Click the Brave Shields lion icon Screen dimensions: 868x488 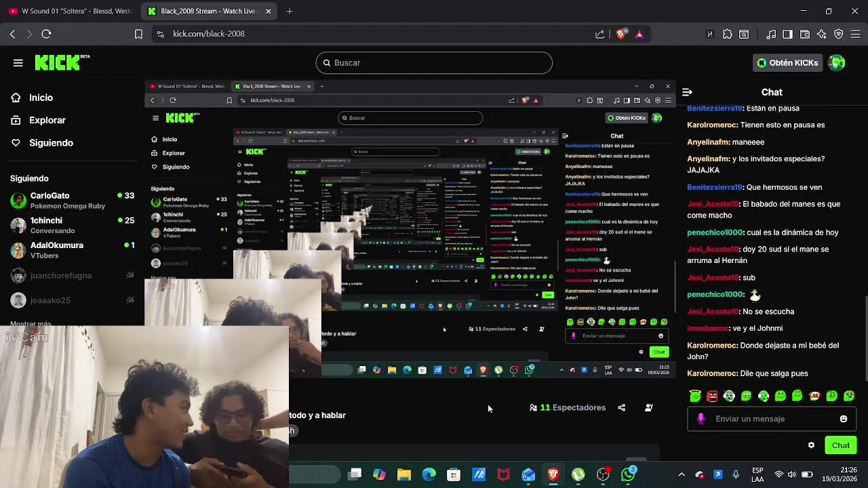[621, 34]
